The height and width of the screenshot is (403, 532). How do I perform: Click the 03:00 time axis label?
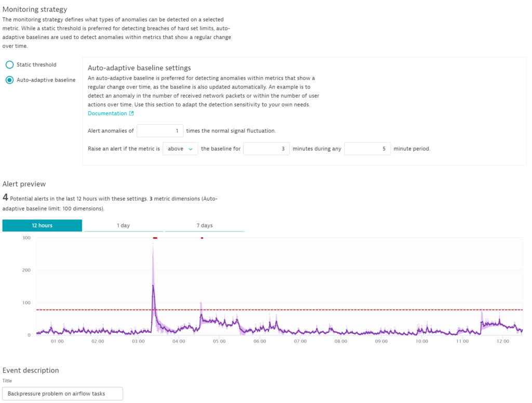pos(138,341)
